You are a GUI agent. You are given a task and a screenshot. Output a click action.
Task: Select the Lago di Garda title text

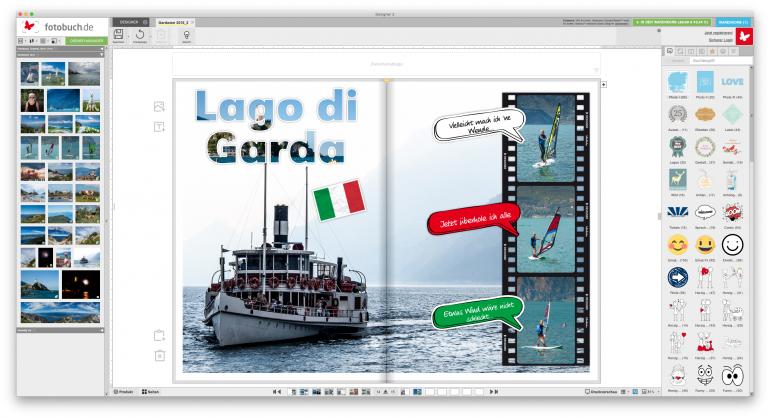[x=277, y=126]
